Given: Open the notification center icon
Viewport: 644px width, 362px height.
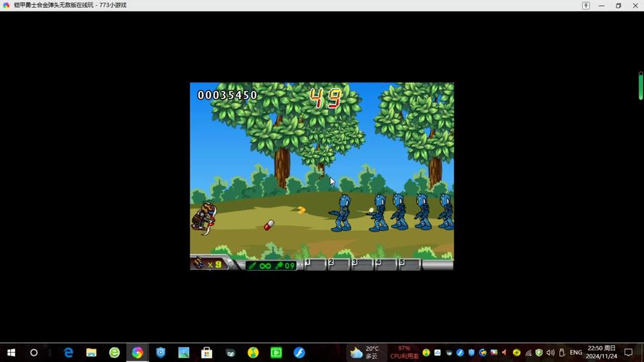Looking at the screenshot, I should tap(629, 353).
